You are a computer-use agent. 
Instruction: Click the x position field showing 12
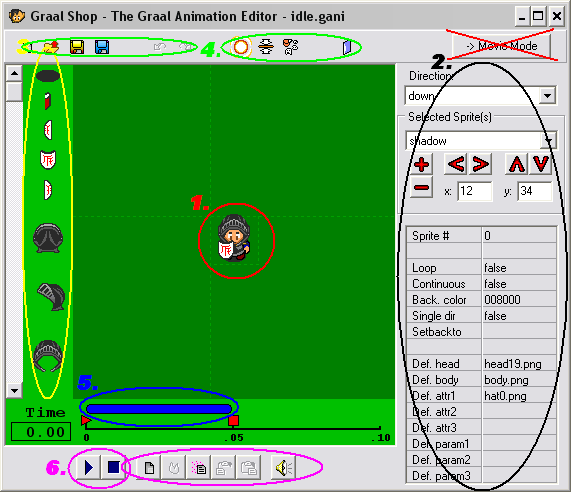click(x=474, y=191)
